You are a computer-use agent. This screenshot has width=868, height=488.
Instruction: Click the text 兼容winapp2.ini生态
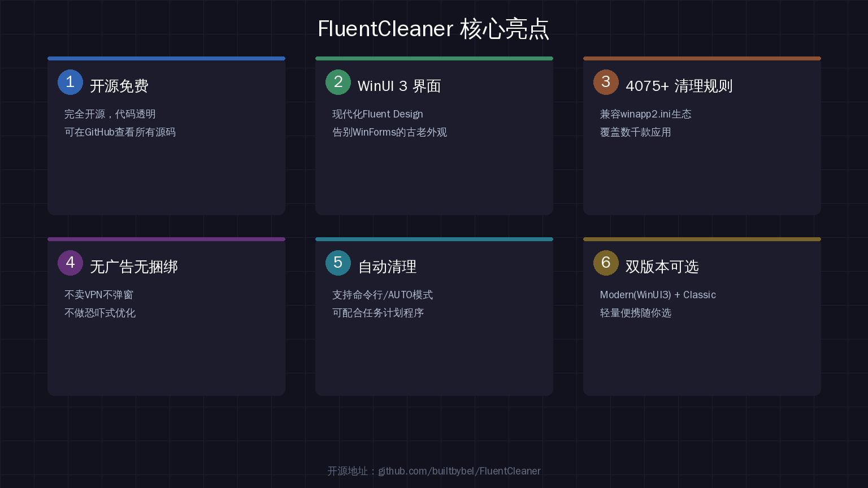(x=645, y=114)
